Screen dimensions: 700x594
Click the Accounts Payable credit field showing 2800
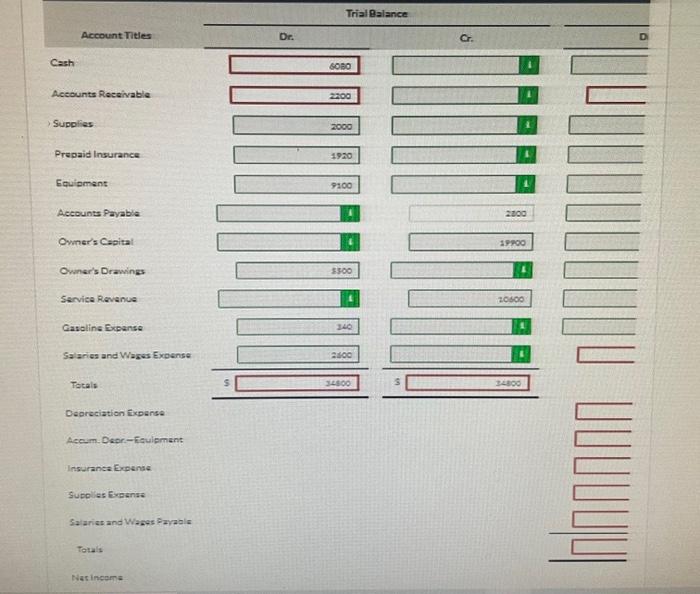(471, 213)
